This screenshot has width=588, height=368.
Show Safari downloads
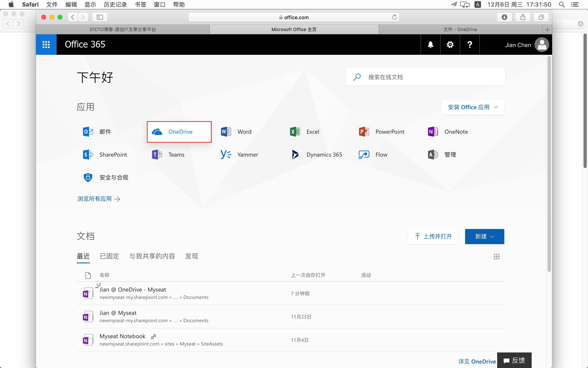click(504, 17)
